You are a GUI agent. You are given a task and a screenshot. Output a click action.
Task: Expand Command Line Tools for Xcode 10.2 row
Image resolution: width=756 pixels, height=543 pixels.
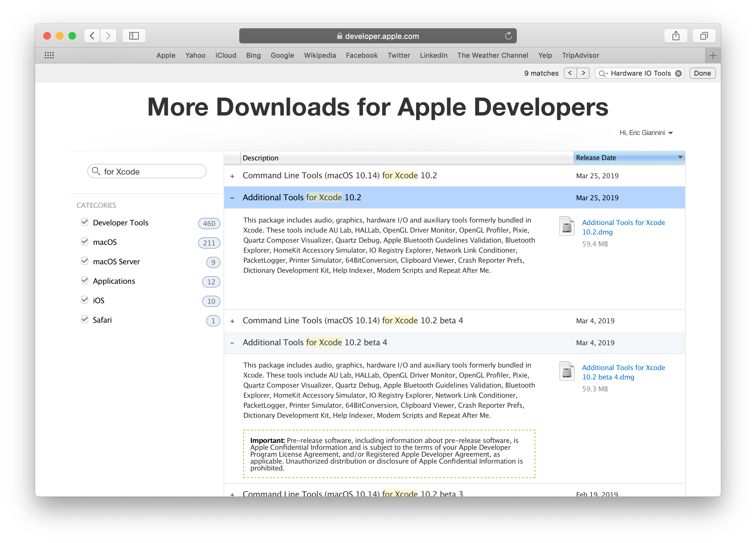[x=232, y=176]
